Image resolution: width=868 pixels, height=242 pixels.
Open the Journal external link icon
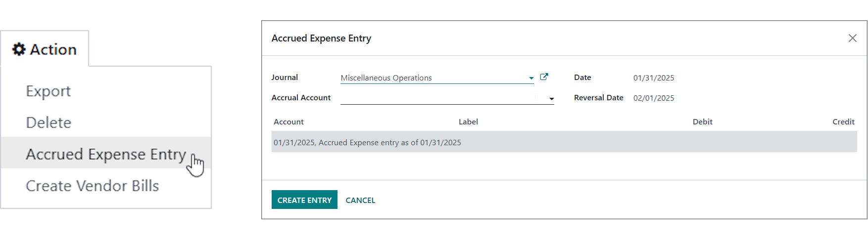point(544,77)
